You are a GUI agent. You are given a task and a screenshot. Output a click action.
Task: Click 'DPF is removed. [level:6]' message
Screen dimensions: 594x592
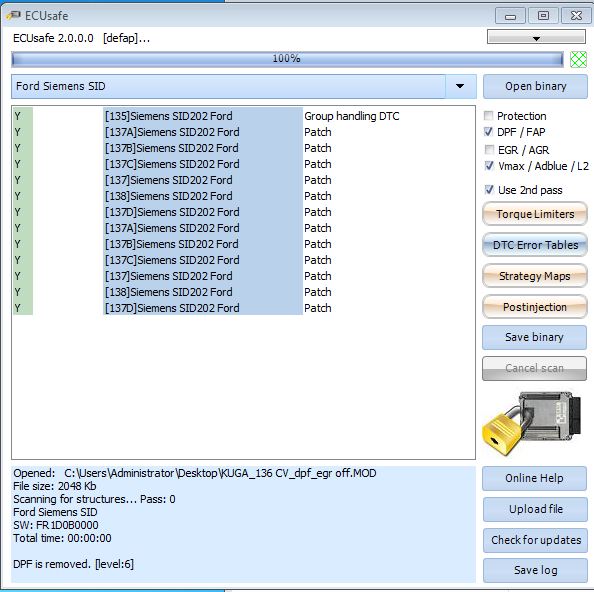click(73, 564)
